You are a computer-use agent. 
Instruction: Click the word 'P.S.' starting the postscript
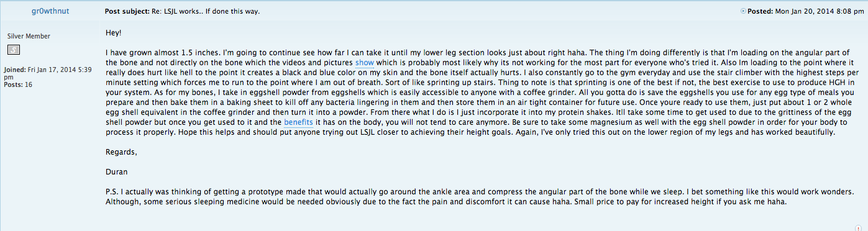point(112,192)
